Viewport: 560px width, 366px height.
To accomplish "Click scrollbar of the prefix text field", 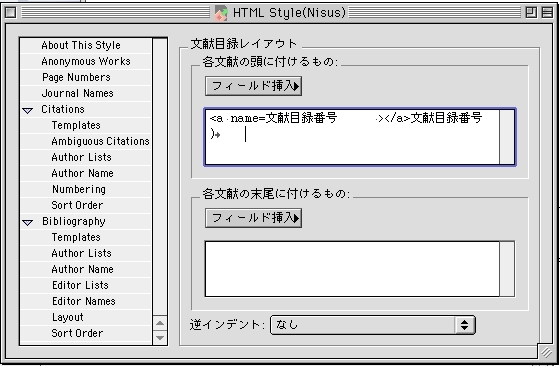I will tap(507, 137).
